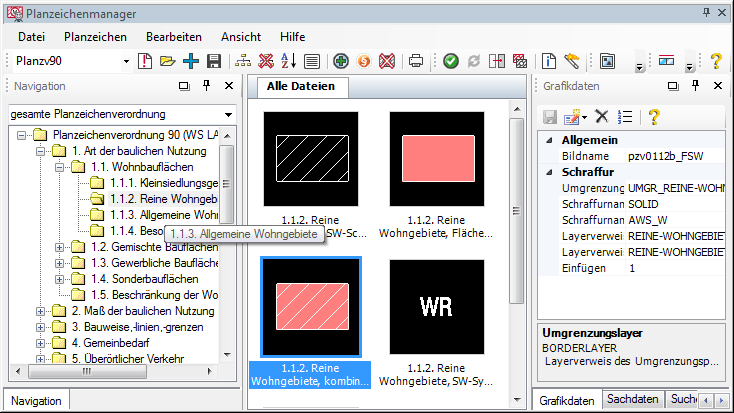Toggle the Grafikdaten panel pin
The height and width of the screenshot is (413, 734).
(x=700, y=87)
